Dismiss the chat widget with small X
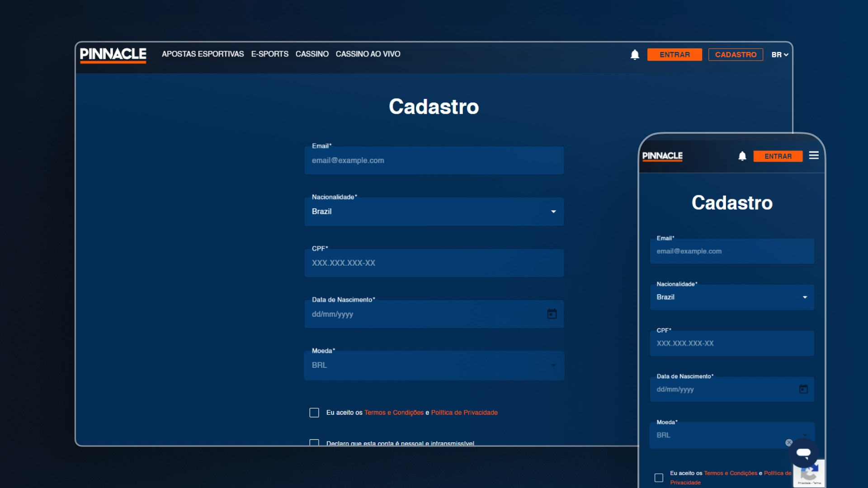This screenshot has height=488, width=868. [789, 443]
